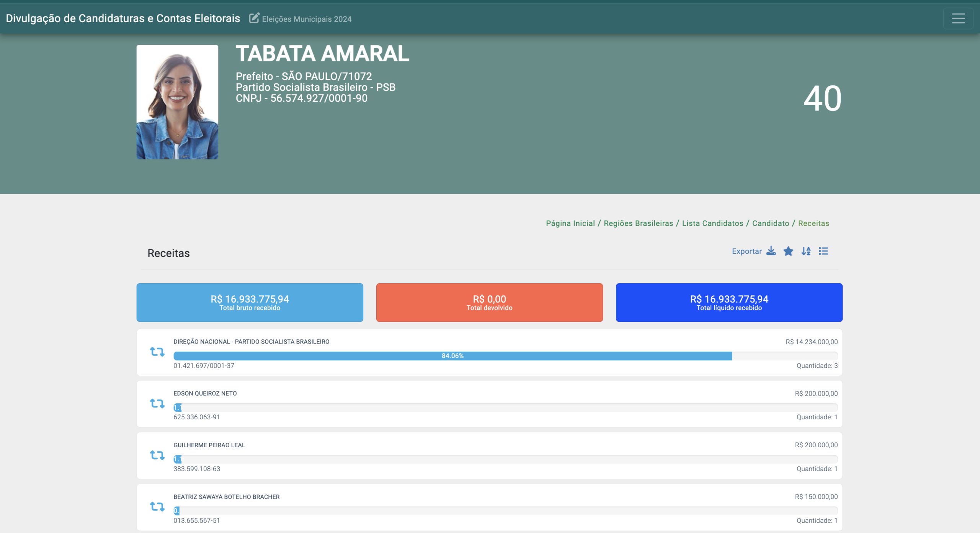This screenshot has width=980, height=533.
Task: Click the Total devolvido red card
Action: coord(489,302)
